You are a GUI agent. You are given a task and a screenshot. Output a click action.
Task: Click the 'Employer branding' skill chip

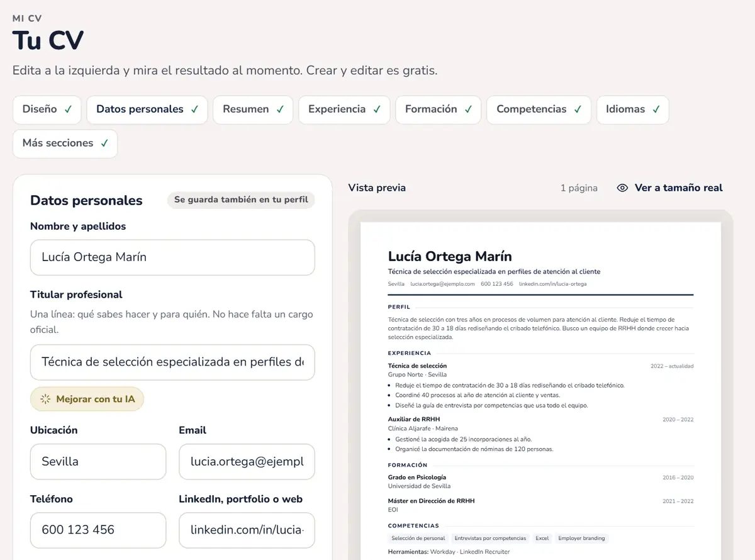pyautogui.click(x=581, y=538)
